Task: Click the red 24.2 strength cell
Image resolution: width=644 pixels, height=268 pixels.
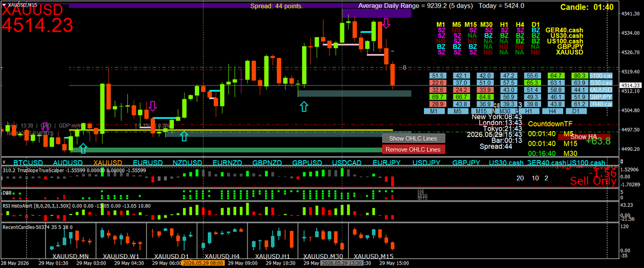Action: pyautogui.click(x=462, y=90)
